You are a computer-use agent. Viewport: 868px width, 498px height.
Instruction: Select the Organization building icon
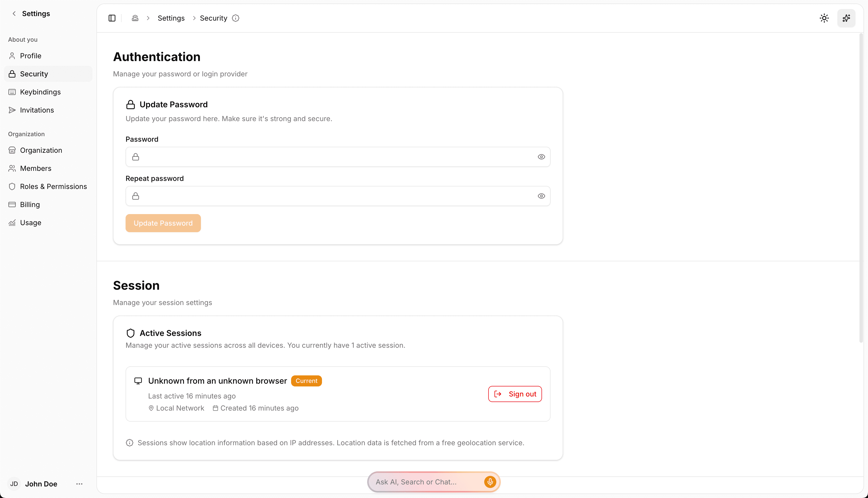(x=12, y=150)
